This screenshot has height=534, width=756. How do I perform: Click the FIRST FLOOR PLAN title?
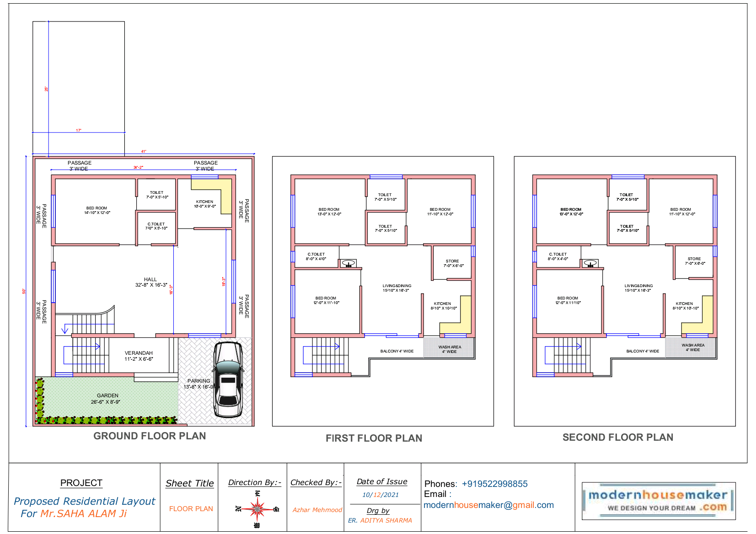click(374, 438)
